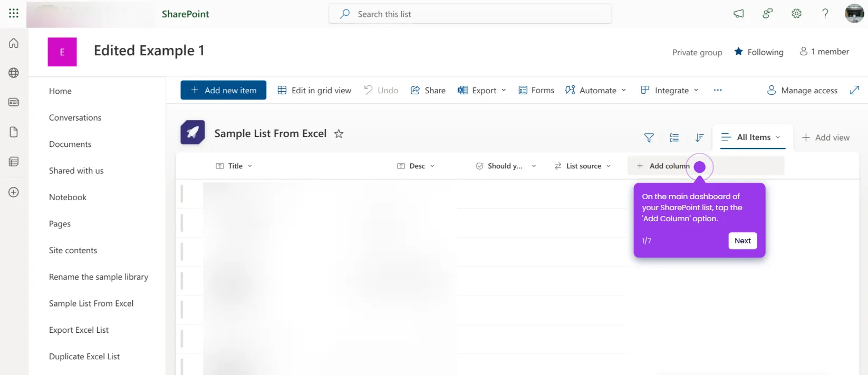Screen dimensions: 868x375
Task: Open Site contents
Action: 73,250
